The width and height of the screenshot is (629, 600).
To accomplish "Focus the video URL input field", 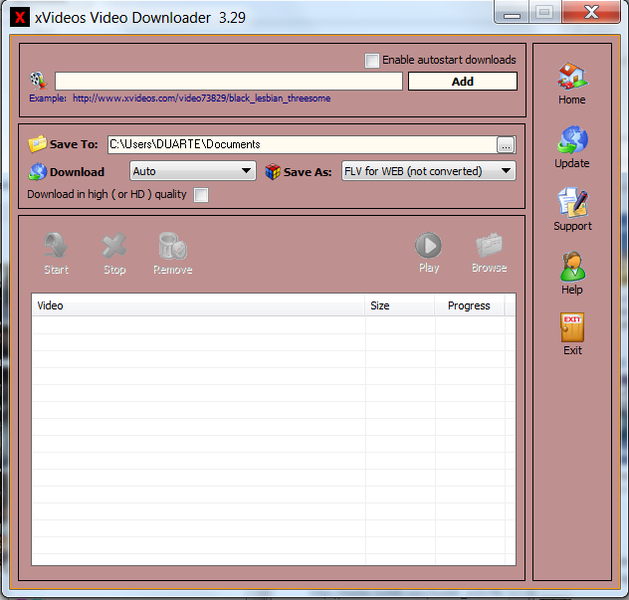I will point(229,81).
